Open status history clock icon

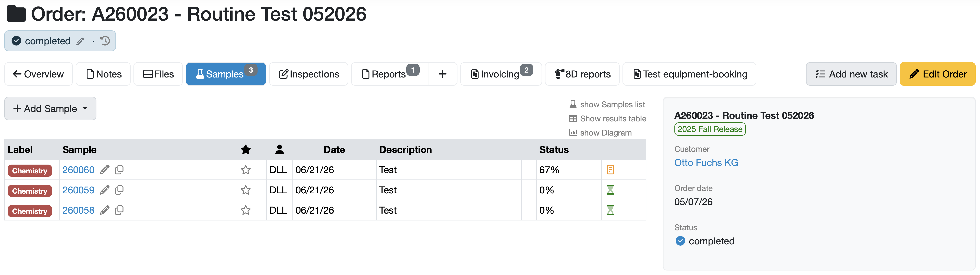click(x=105, y=41)
